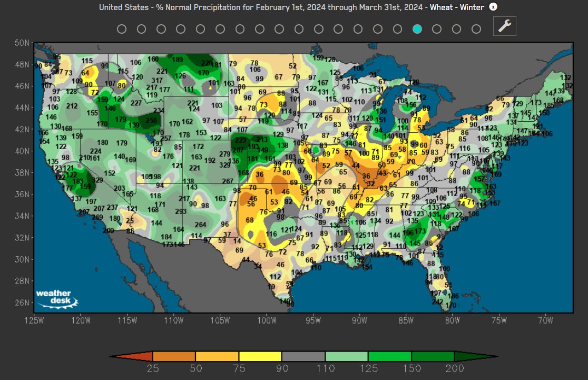Select the tenth map selector dot
Viewport: 588px width, 380px height.
(299, 29)
